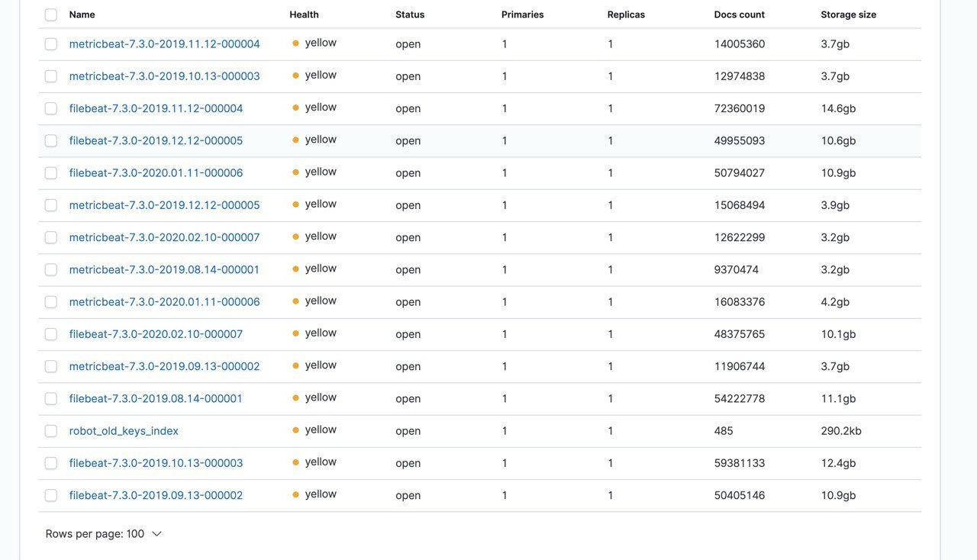Open index filebeat-7.3.0-2019.11.12-000004
The width and height of the screenshot is (977, 560).
pyautogui.click(x=156, y=108)
